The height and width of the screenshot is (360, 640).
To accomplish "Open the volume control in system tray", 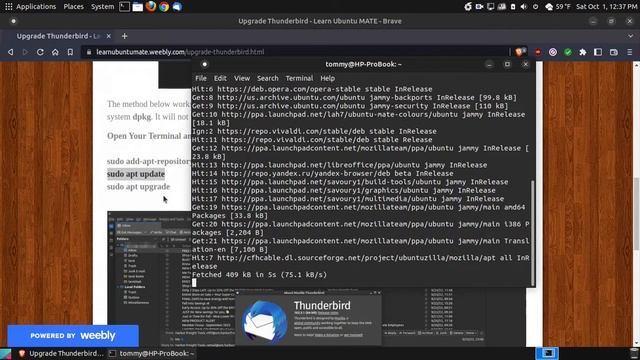I will point(524,7).
